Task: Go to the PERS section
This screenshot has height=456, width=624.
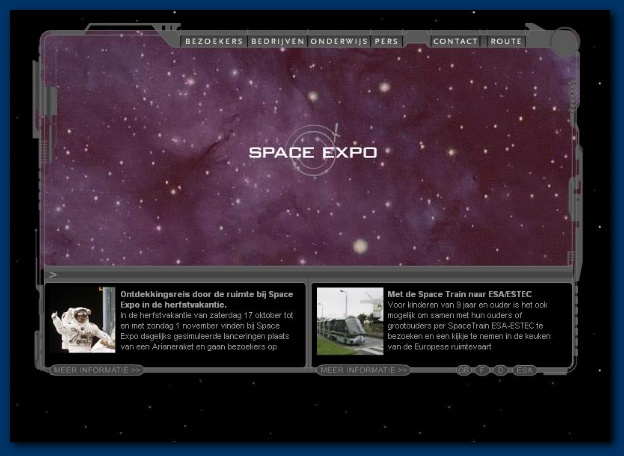Action: coord(386,41)
